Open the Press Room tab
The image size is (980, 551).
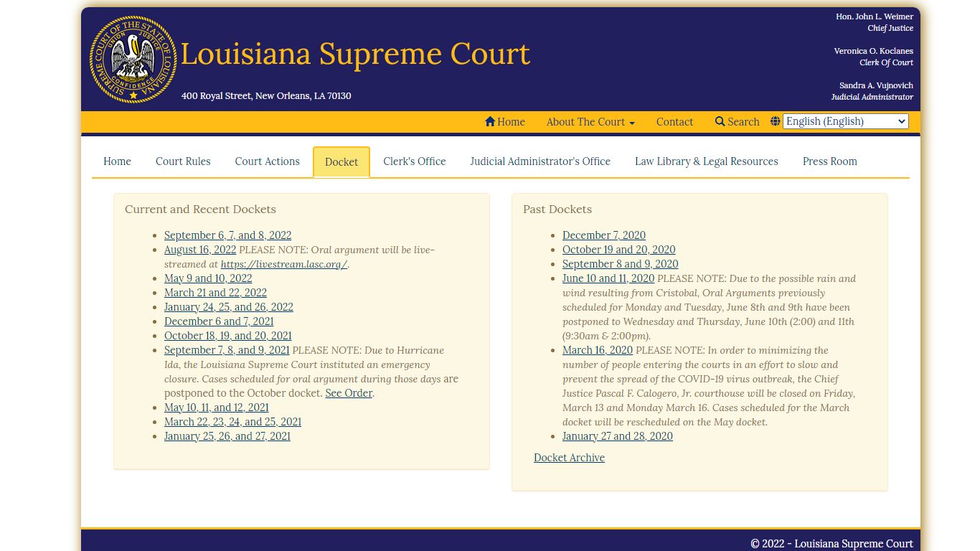830,161
